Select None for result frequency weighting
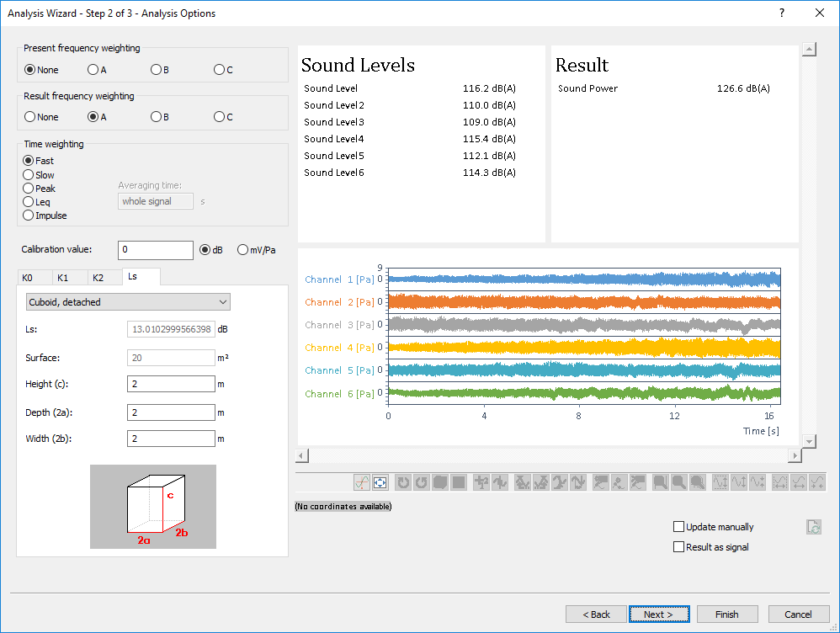The height and width of the screenshot is (633, 840). coord(42,117)
